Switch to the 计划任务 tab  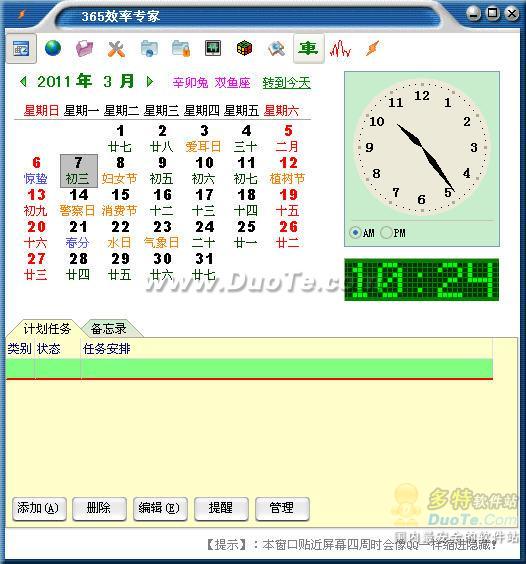point(47,329)
